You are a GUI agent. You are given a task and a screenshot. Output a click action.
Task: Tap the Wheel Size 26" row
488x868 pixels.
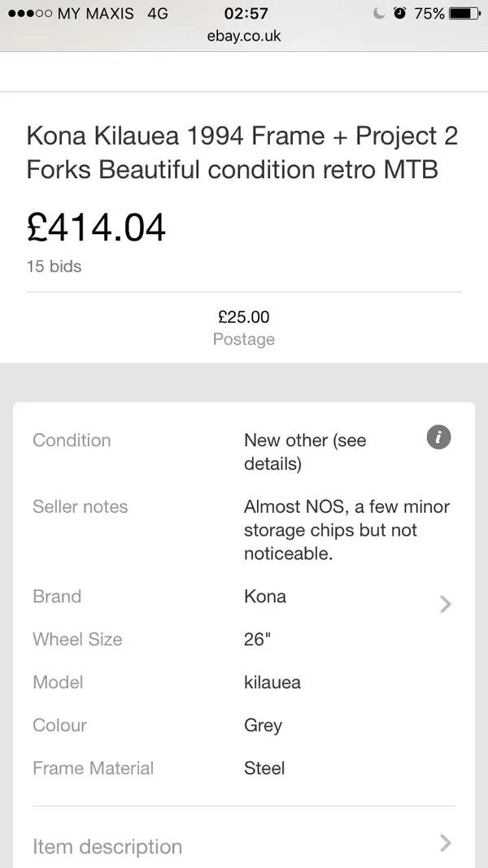click(x=244, y=640)
